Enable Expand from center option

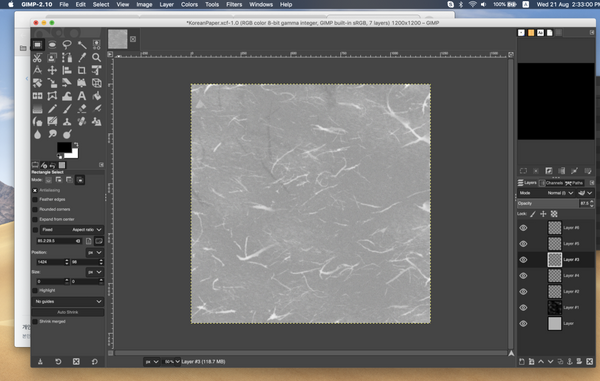pos(35,220)
